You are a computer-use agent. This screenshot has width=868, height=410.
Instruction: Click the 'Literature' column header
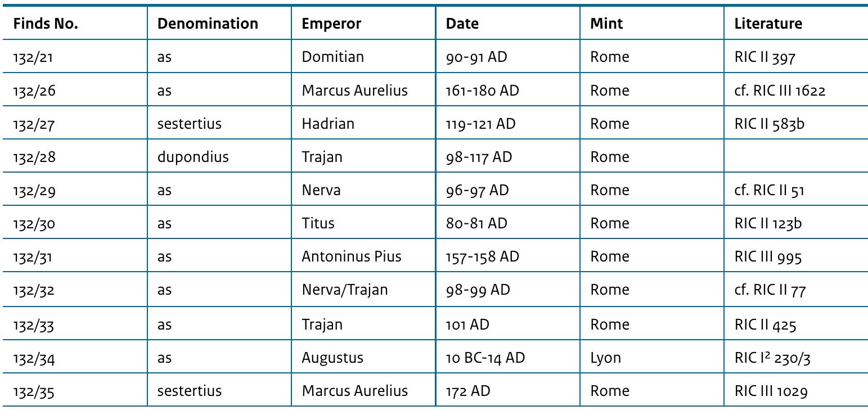coord(768,24)
